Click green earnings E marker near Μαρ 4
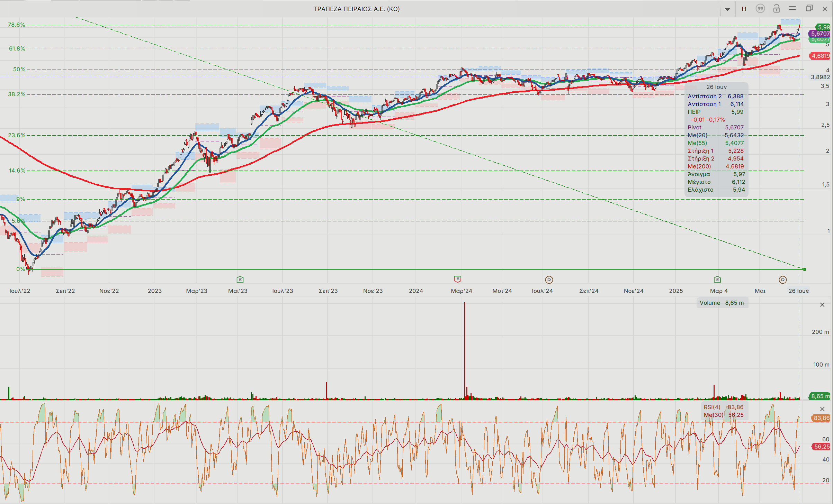This screenshot has height=504, width=833. [x=717, y=279]
